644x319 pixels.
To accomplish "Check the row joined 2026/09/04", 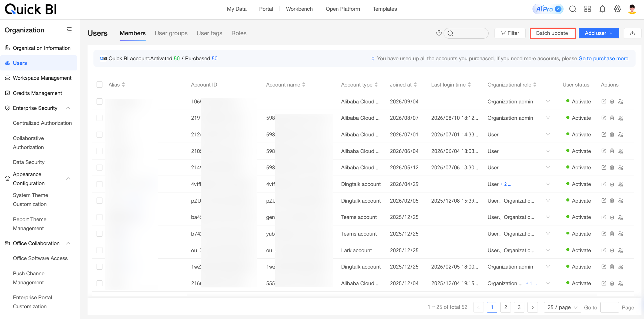I will point(99,101).
